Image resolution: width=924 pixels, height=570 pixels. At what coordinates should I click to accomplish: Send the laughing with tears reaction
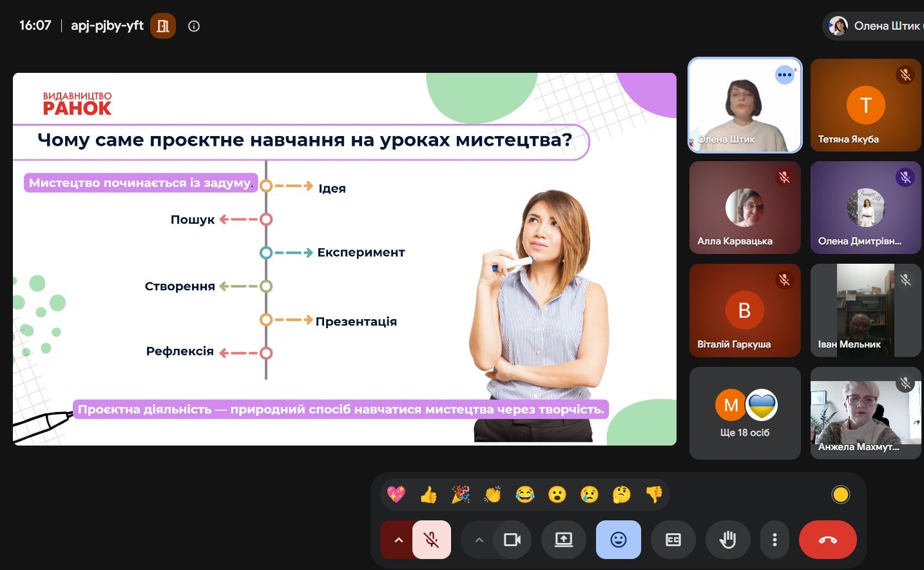pyautogui.click(x=525, y=495)
